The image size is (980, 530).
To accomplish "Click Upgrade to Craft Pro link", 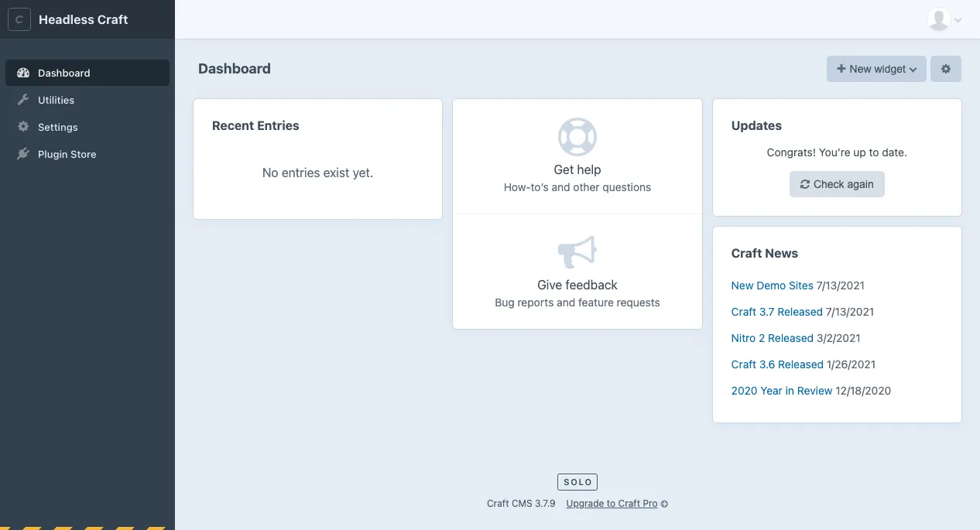I will [612, 504].
